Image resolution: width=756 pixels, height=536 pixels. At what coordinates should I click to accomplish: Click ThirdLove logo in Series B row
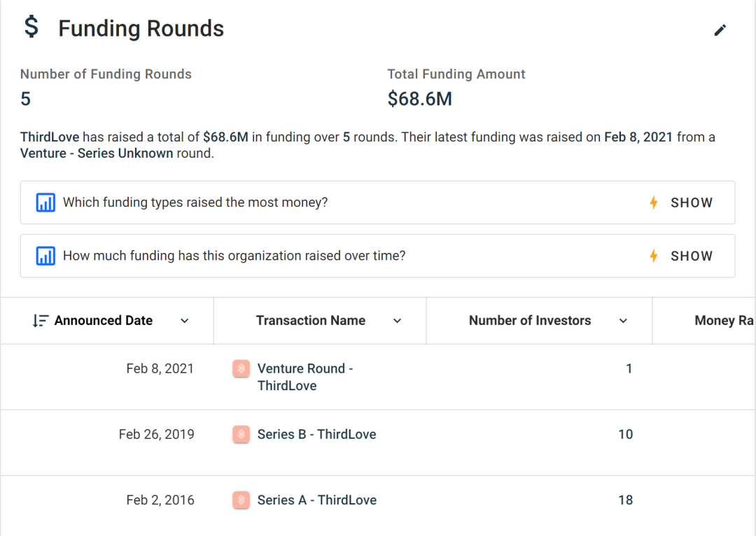coord(241,434)
